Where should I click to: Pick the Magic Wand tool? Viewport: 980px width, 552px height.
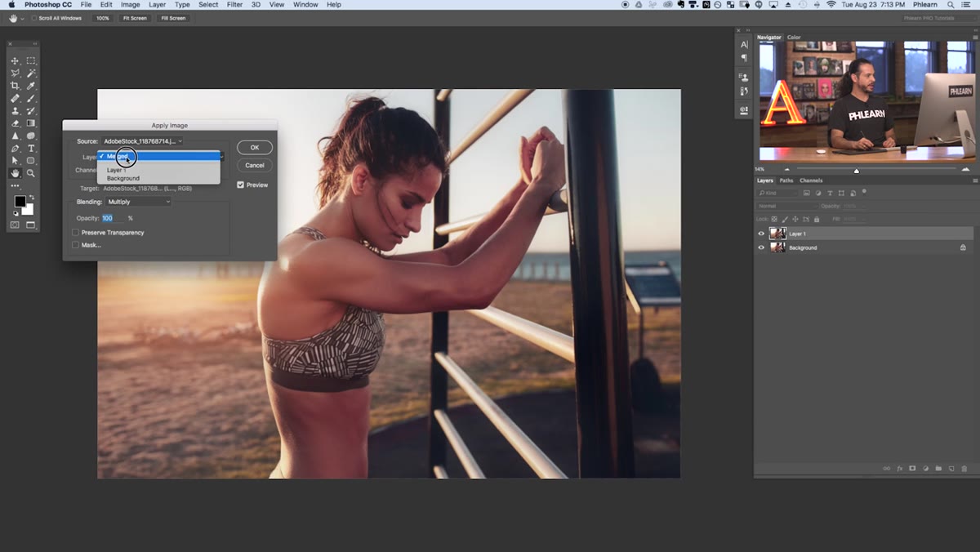click(x=31, y=73)
